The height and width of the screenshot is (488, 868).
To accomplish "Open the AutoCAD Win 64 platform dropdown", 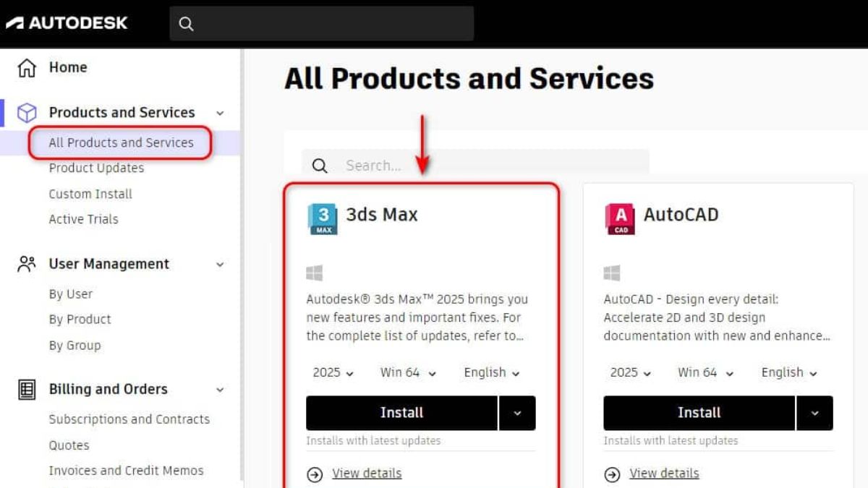I will pyautogui.click(x=705, y=372).
